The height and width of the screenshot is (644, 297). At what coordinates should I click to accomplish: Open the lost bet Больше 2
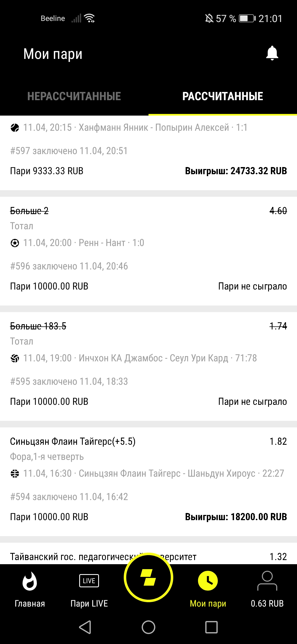coord(148,251)
